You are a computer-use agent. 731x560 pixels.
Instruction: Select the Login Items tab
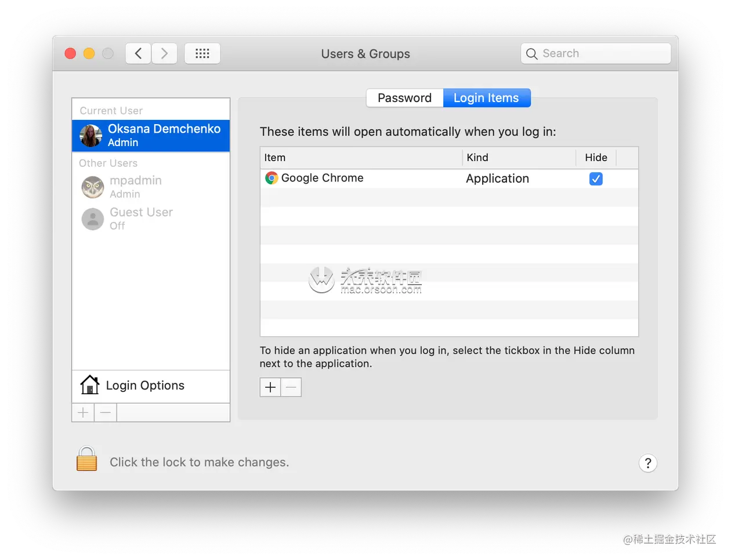coord(486,98)
